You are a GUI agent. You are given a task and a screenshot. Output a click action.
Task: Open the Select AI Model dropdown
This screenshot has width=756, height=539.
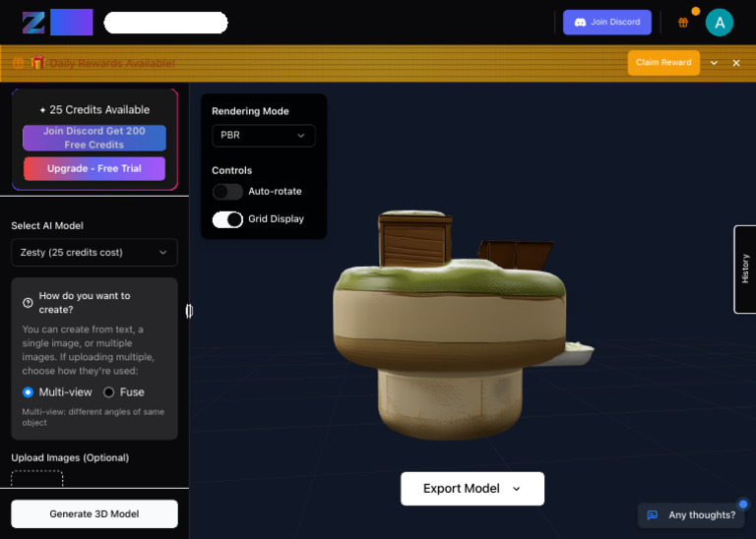[x=94, y=253]
